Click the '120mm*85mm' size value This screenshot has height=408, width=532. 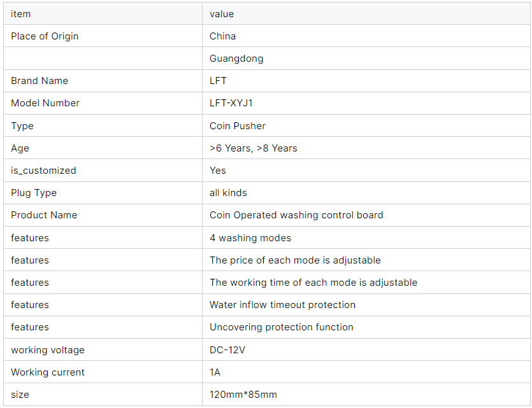pyautogui.click(x=243, y=395)
